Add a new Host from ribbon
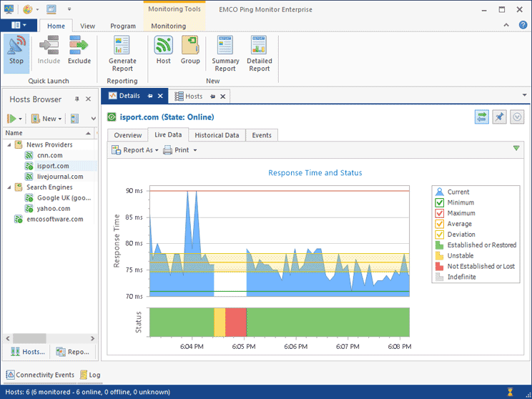The height and width of the screenshot is (399, 532). click(x=164, y=49)
